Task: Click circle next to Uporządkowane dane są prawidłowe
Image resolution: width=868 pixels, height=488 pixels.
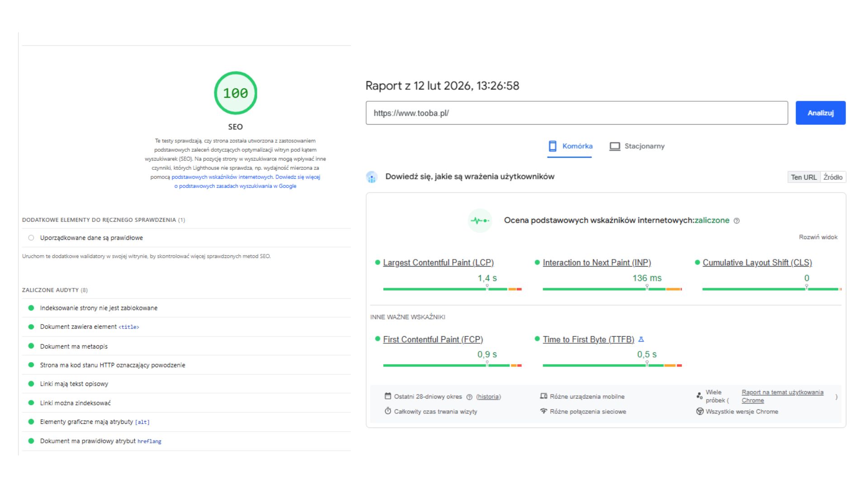Action: click(x=31, y=238)
